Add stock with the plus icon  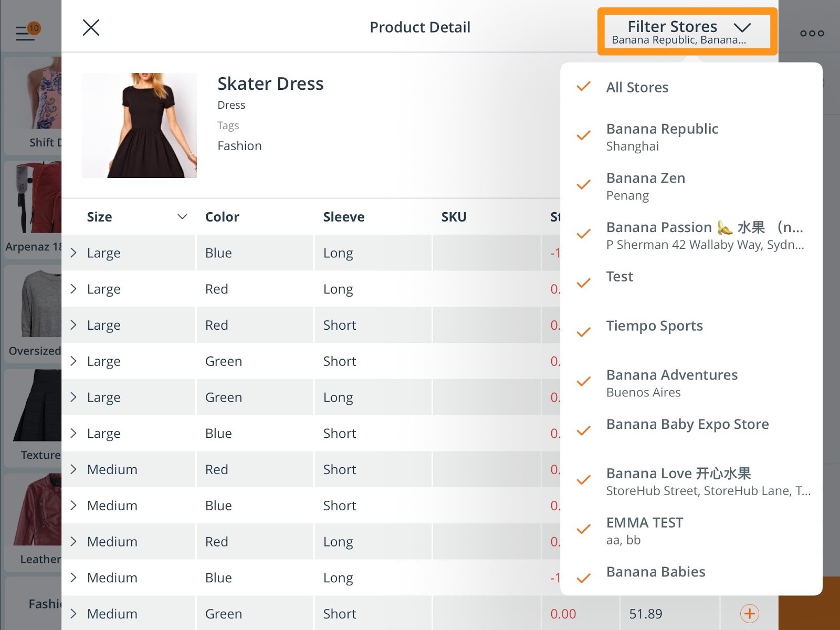749,613
